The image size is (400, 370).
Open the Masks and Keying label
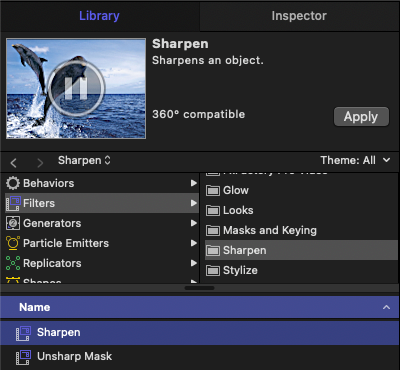pyautogui.click(x=270, y=230)
